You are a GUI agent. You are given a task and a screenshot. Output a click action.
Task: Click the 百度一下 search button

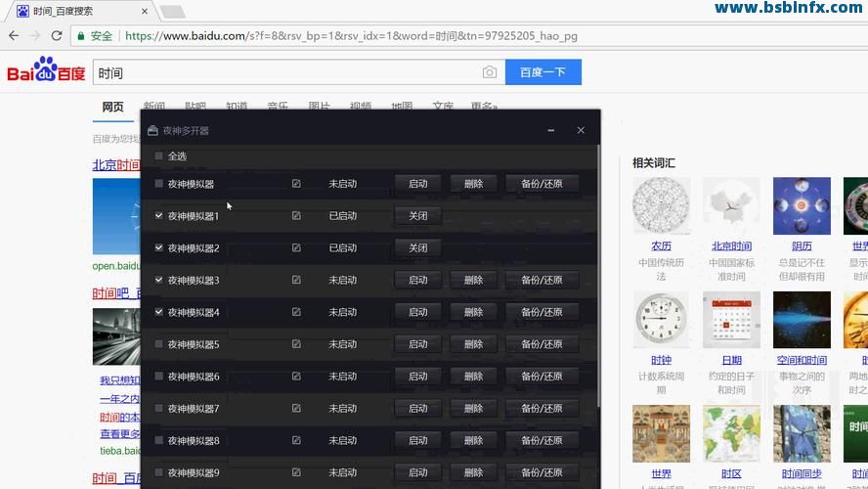tap(543, 72)
